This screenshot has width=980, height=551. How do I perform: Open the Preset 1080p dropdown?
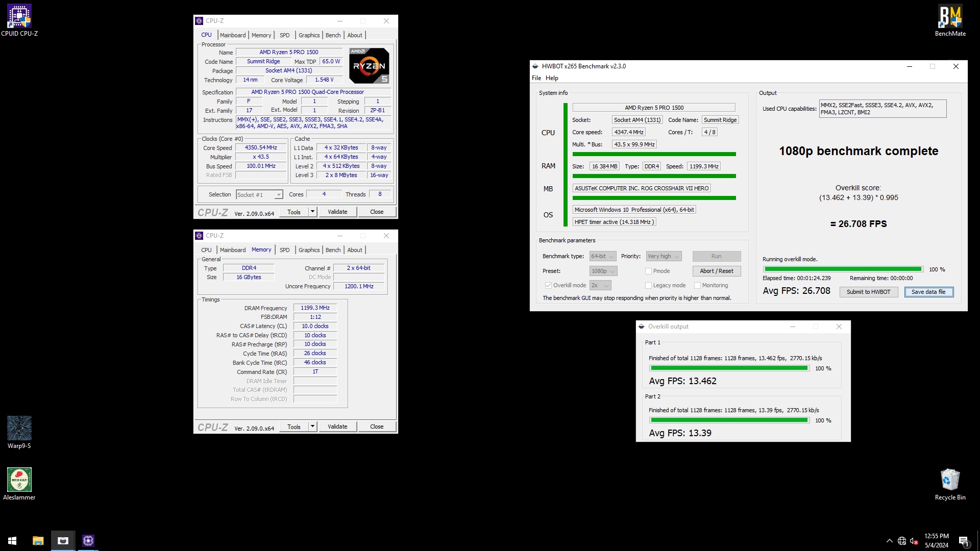(603, 271)
